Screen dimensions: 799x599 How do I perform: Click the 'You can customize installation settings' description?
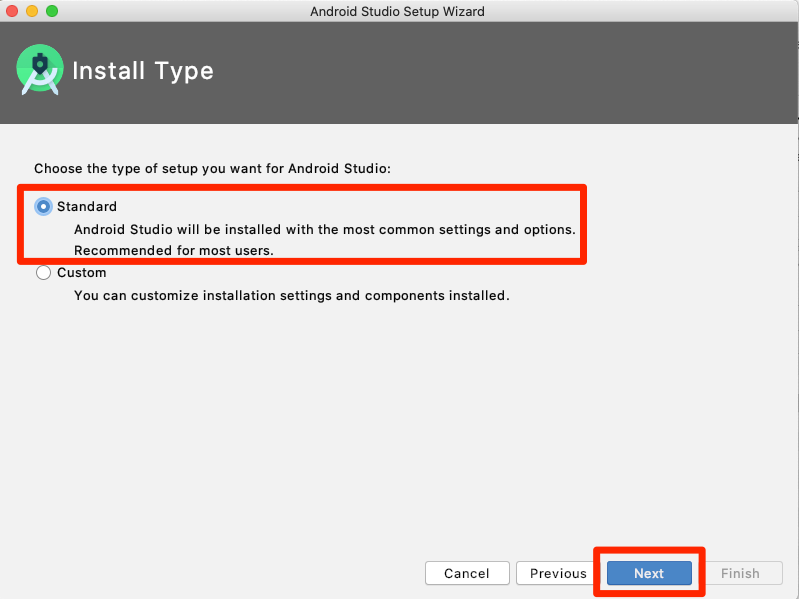click(291, 295)
